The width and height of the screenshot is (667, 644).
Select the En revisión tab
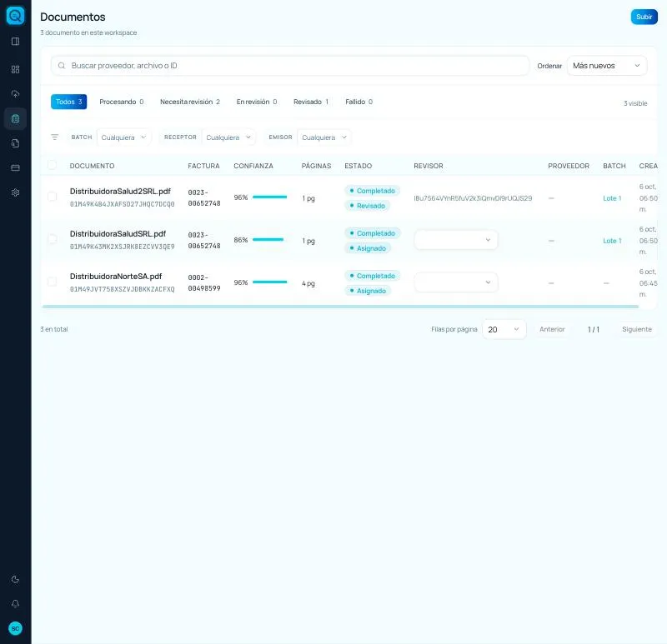[x=257, y=102]
